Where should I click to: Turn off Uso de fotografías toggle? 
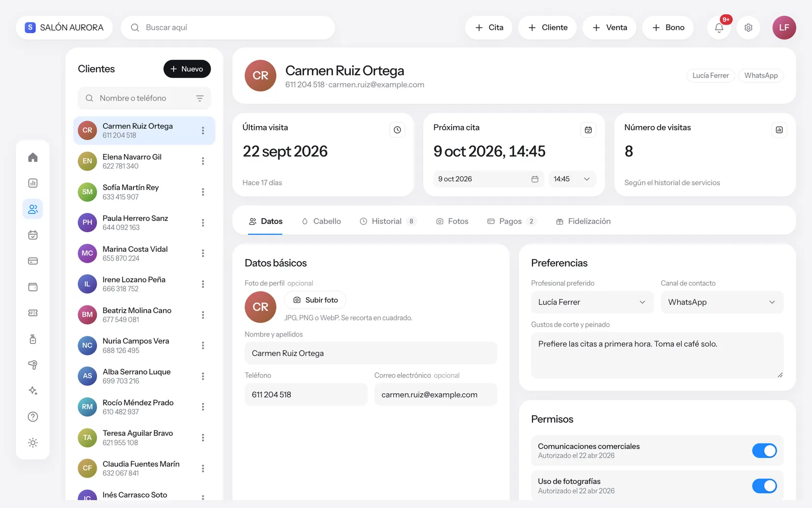point(764,486)
